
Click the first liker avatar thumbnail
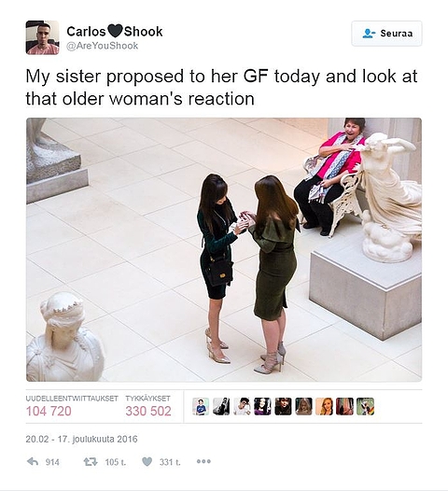pyautogui.click(x=201, y=406)
